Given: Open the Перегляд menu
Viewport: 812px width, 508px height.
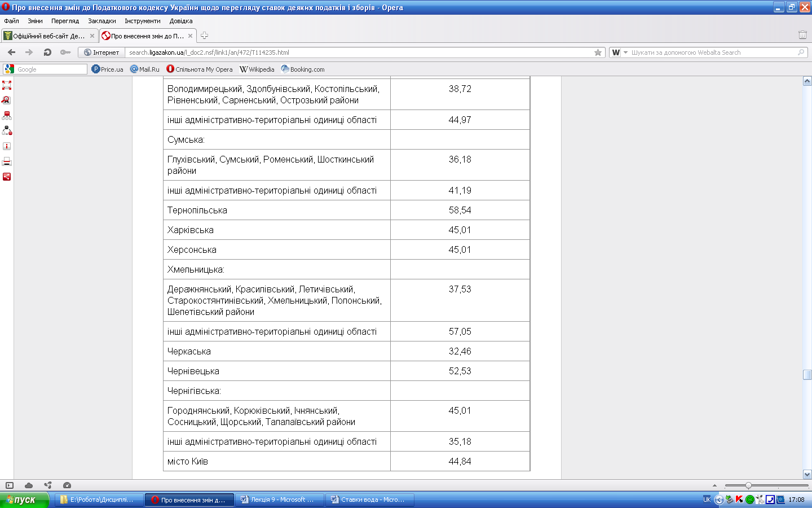Looking at the screenshot, I should pos(65,21).
